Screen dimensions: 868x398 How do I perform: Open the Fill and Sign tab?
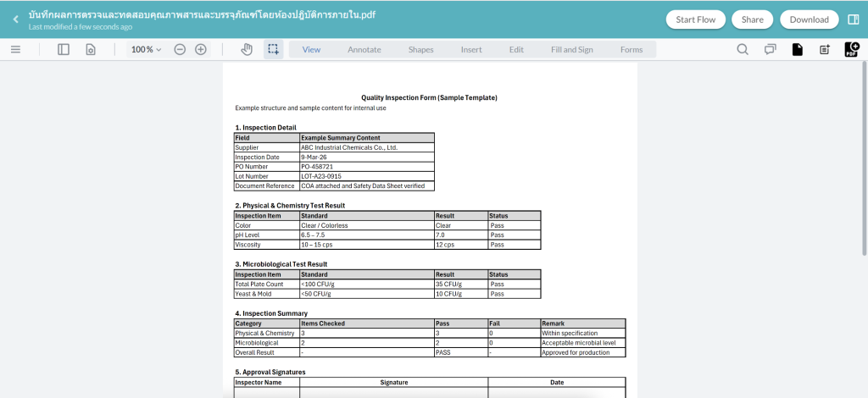571,49
